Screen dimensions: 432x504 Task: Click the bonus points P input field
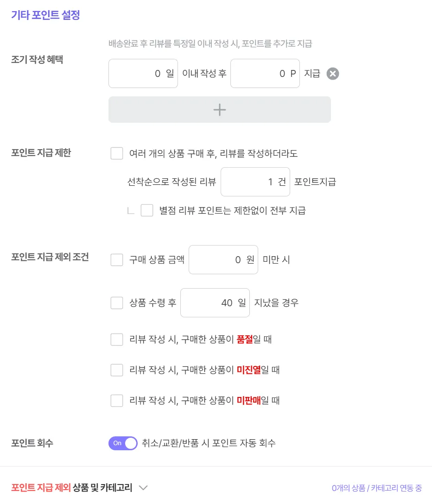(x=265, y=74)
